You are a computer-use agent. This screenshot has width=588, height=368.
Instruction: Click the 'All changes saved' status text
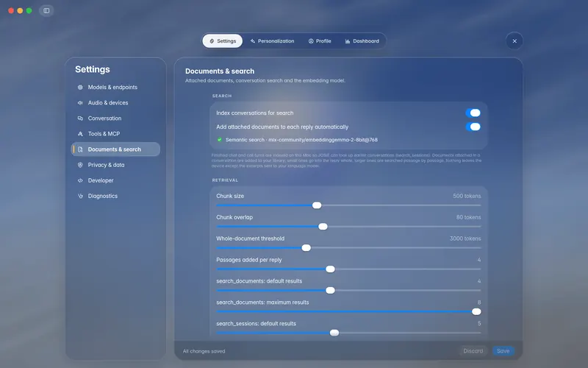click(204, 352)
